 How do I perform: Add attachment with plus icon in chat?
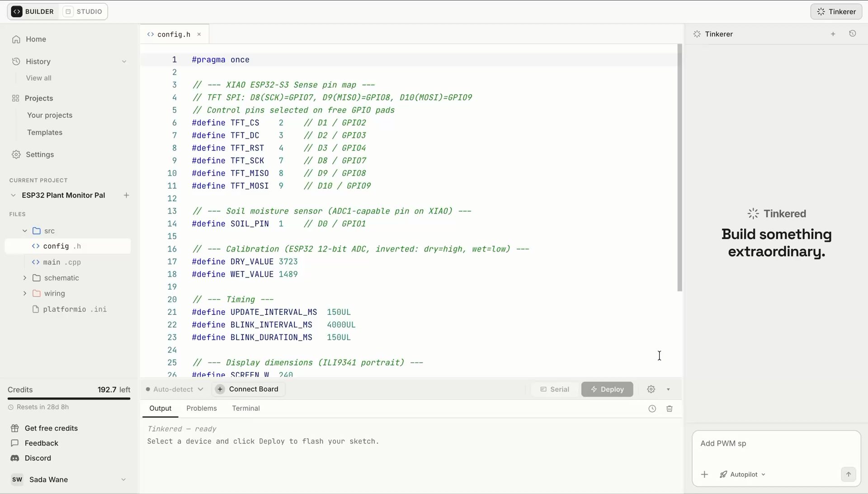(704, 475)
